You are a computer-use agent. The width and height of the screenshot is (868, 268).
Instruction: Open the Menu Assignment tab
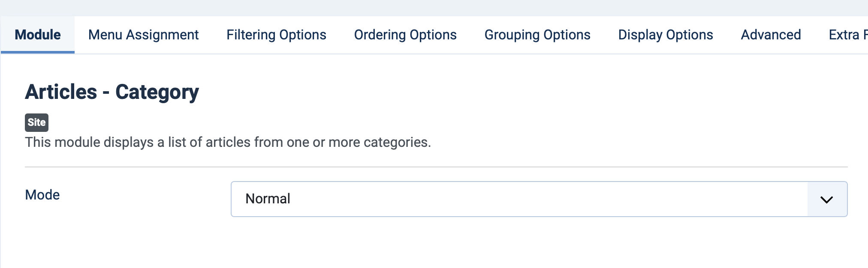pyautogui.click(x=143, y=35)
